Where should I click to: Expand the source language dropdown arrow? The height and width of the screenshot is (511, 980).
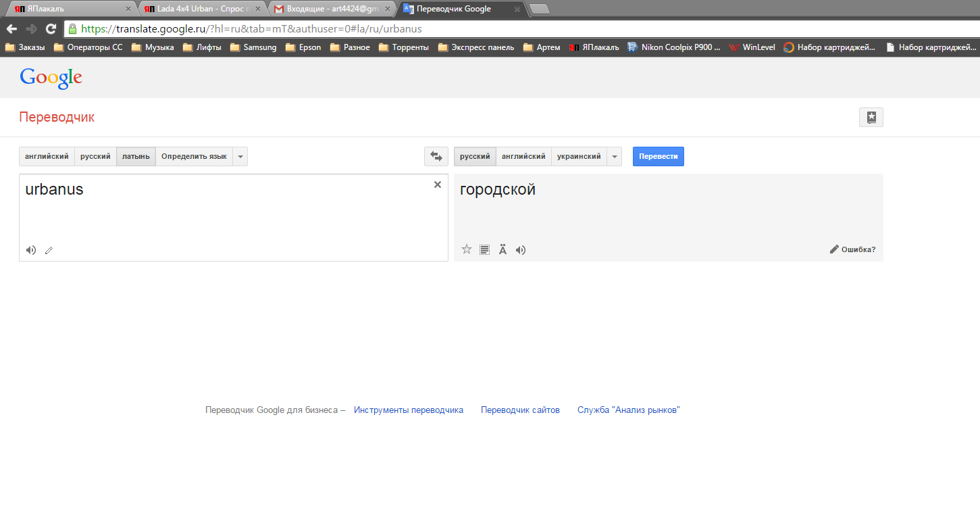[240, 157]
